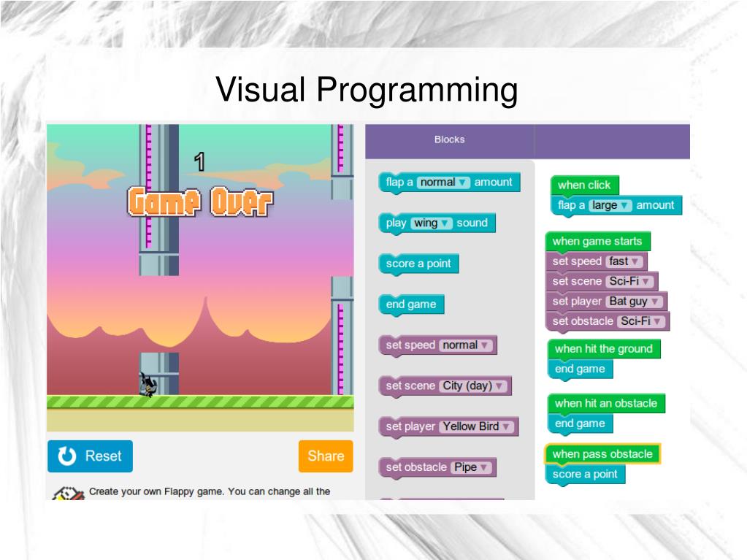747x560 pixels.
Task: Open the toolbox set speed 'normal' dropdown
Action: point(465,345)
